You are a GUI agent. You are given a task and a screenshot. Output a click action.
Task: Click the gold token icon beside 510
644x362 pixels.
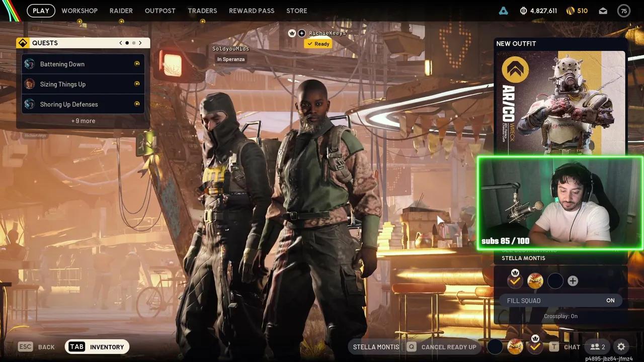pyautogui.click(x=570, y=11)
